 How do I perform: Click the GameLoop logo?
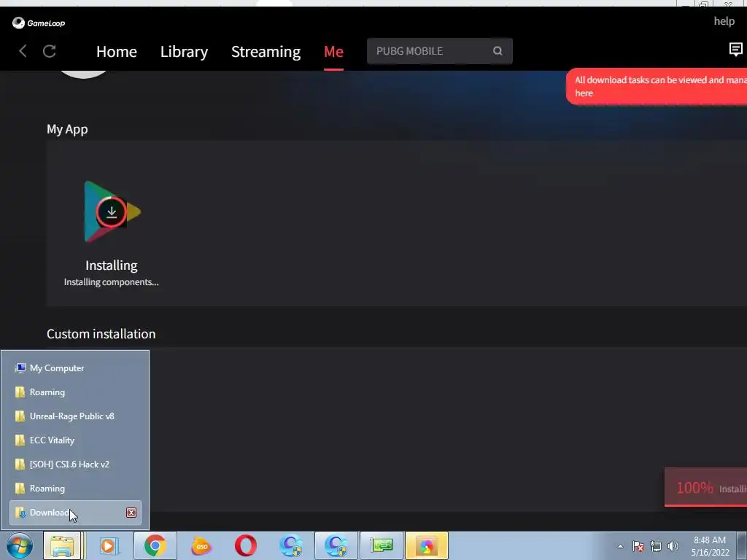pyautogui.click(x=39, y=23)
